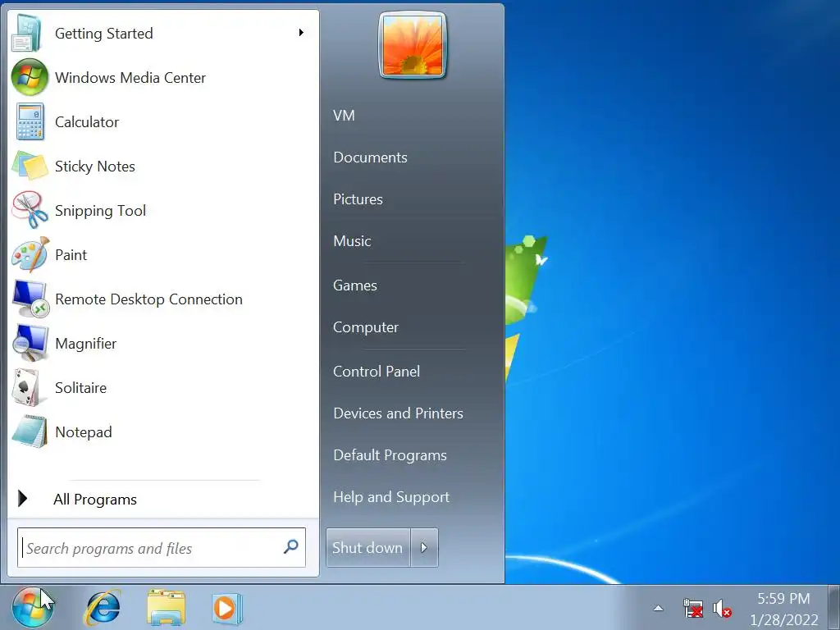Click the Show desktop strip
840x630 pixels.
point(833,608)
